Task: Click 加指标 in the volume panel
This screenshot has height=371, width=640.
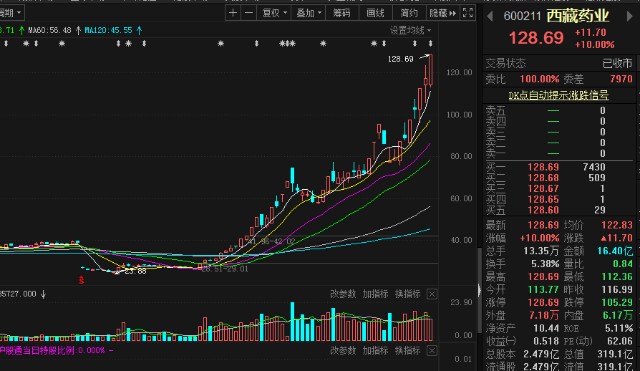Action: click(375, 294)
